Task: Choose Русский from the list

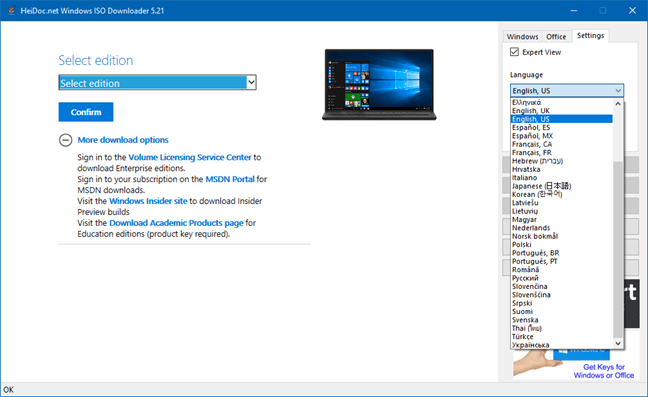Action: (561, 278)
